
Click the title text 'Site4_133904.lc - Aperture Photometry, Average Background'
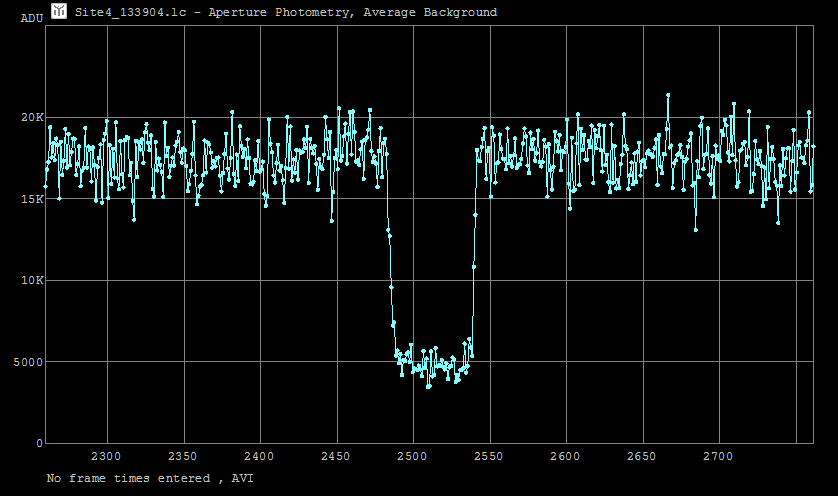click(x=286, y=12)
